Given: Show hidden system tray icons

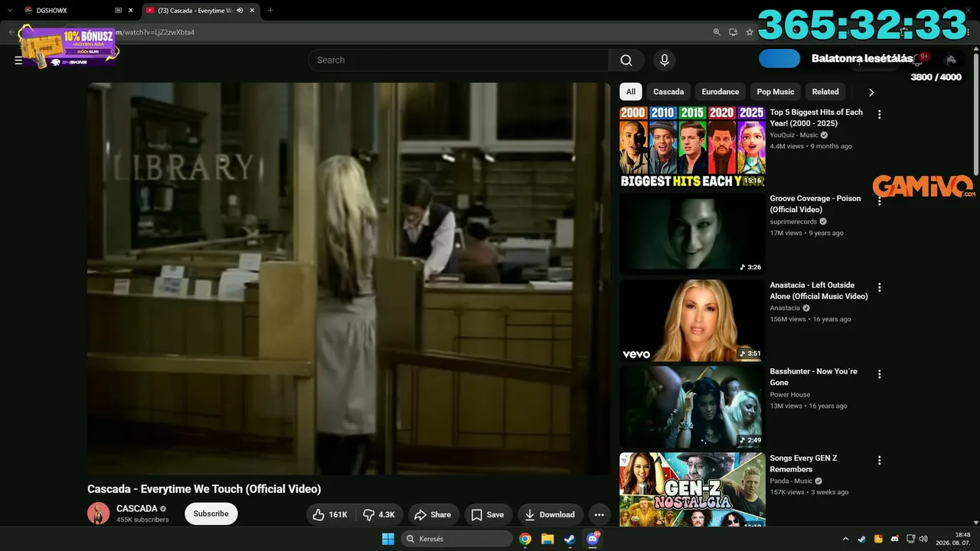Looking at the screenshot, I should click(x=845, y=539).
